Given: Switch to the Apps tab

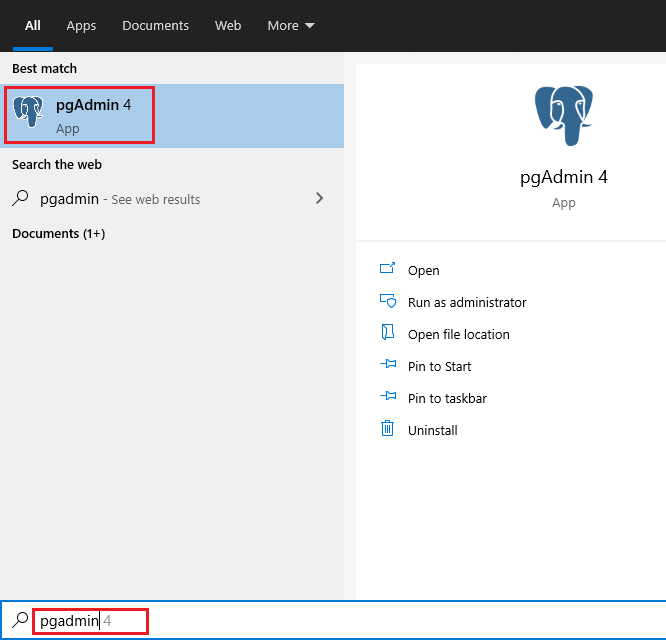Looking at the screenshot, I should [81, 25].
